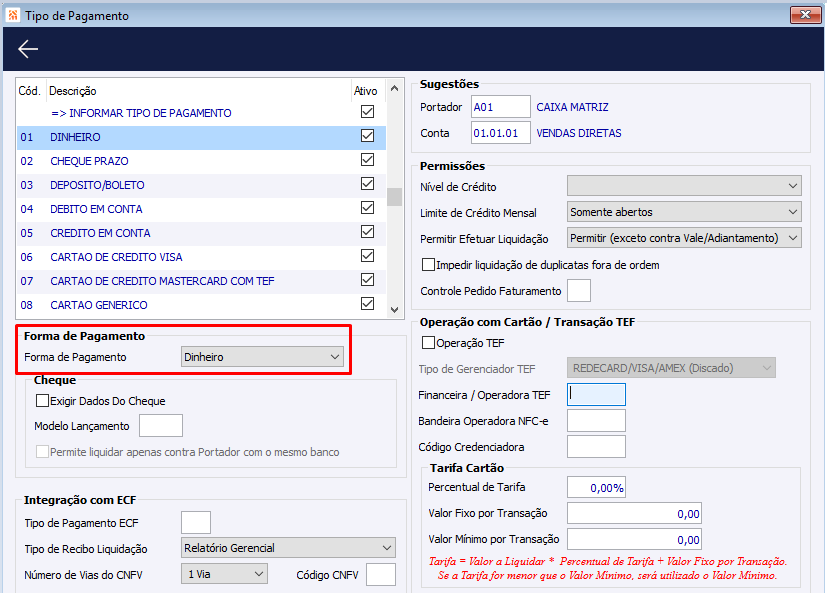Enable Exigir Dados Do Cheque checkbox
The height and width of the screenshot is (593, 827).
[x=42, y=400]
